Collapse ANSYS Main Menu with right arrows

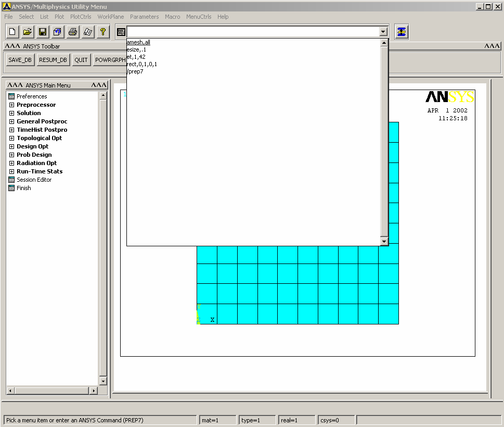[99, 85]
